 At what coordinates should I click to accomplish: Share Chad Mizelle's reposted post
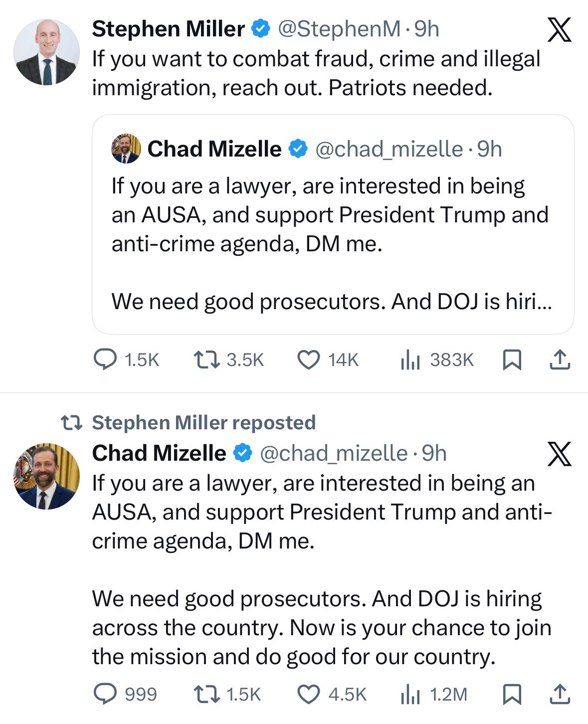point(560,694)
